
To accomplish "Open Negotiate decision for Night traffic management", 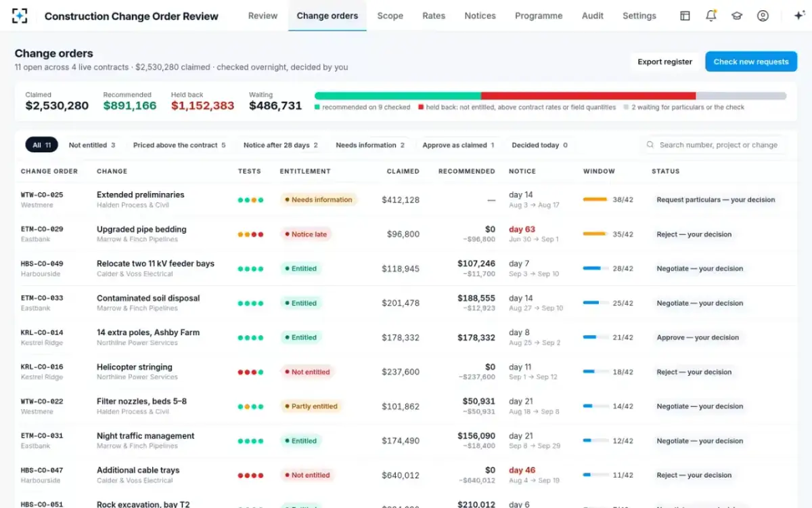I will (x=700, y=441).
